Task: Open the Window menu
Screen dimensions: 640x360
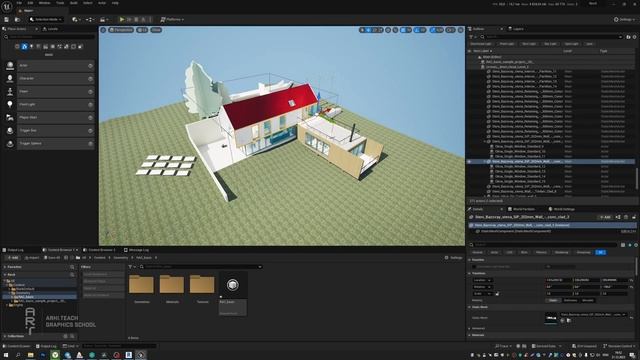Action: pyautogui.click(x=44, y=3)
